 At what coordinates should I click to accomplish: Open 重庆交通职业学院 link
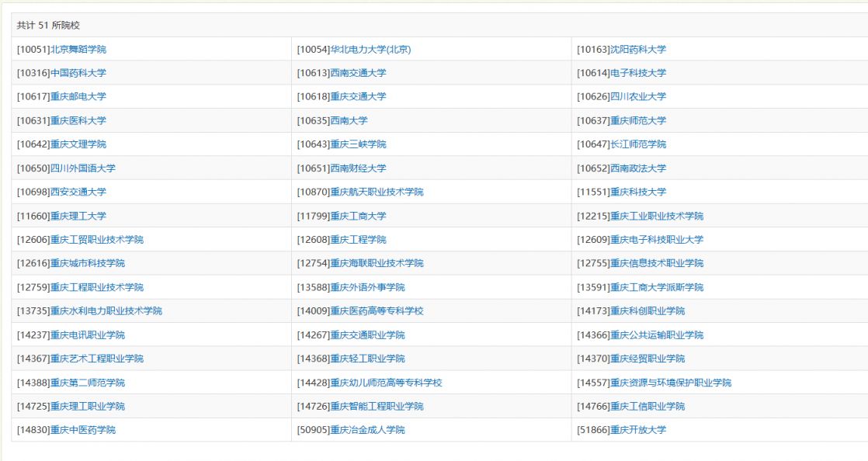(x=367, y=334)
